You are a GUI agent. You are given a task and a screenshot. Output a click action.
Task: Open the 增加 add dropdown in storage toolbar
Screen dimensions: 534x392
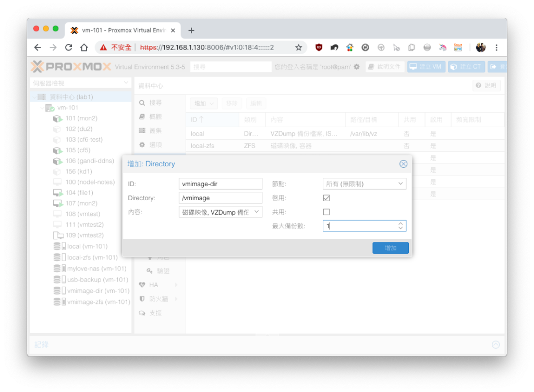coord(204,103)
